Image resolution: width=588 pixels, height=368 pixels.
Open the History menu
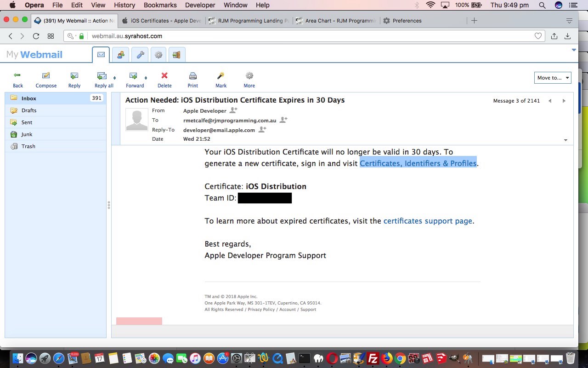pyautogui.click(x=124, y=5)
